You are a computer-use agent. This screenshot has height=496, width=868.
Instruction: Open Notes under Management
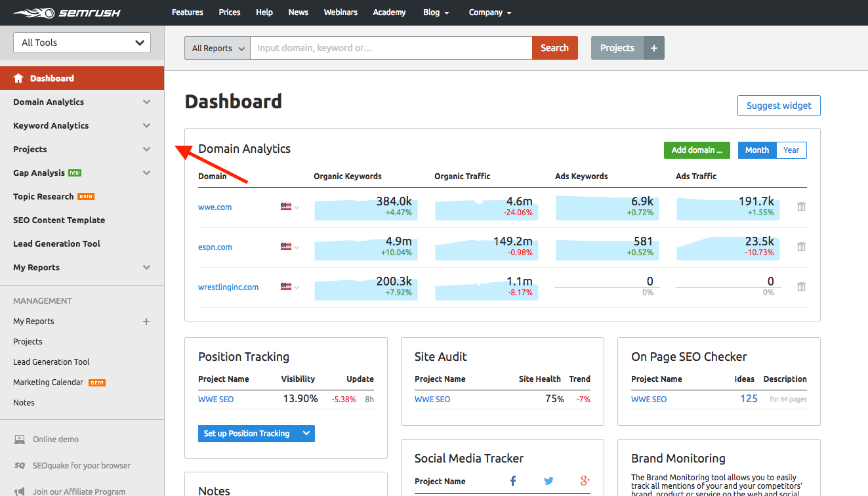[24, 403]
